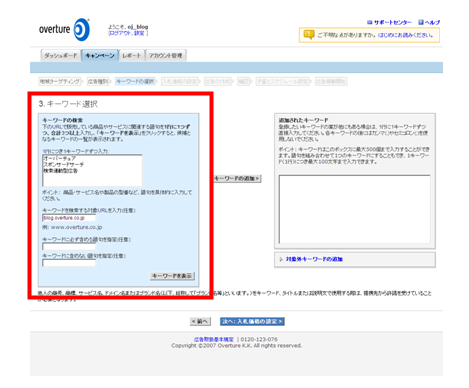Switch to the キャンペーン tab
Image resolution: width=469 pixels, height=388 pixels.
click(100, 55)
